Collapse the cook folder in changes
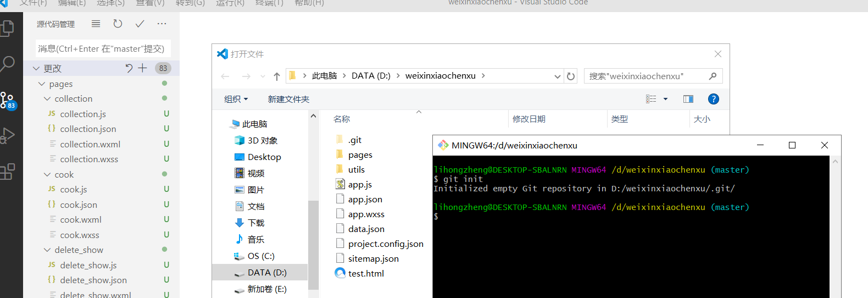The image size is (868, 298). point(47,174)
